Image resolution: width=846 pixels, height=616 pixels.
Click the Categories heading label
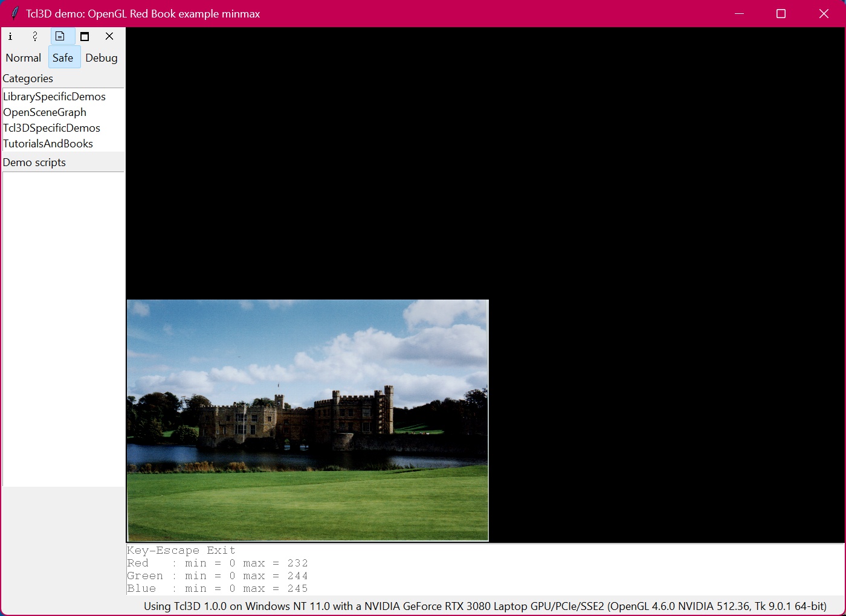(x=28, y=79)
